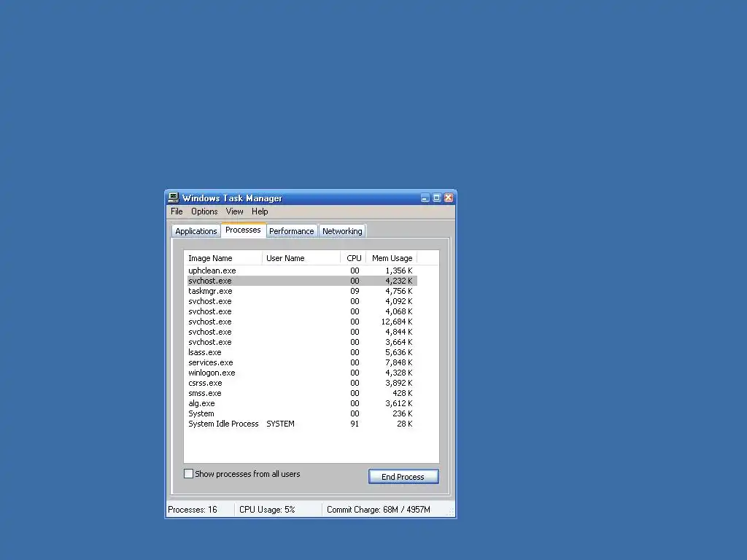Sort processes by the CPU column header

[x=354, y=258]
